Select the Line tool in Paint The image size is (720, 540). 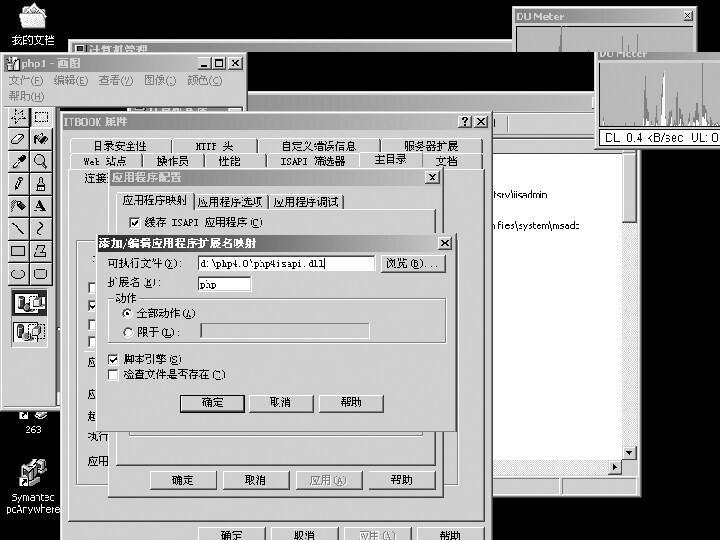(x=18, y=228)
